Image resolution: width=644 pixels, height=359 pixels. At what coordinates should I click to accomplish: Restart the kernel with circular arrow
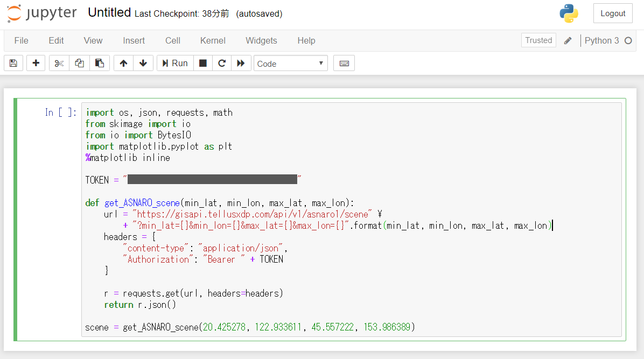(222, 64)
